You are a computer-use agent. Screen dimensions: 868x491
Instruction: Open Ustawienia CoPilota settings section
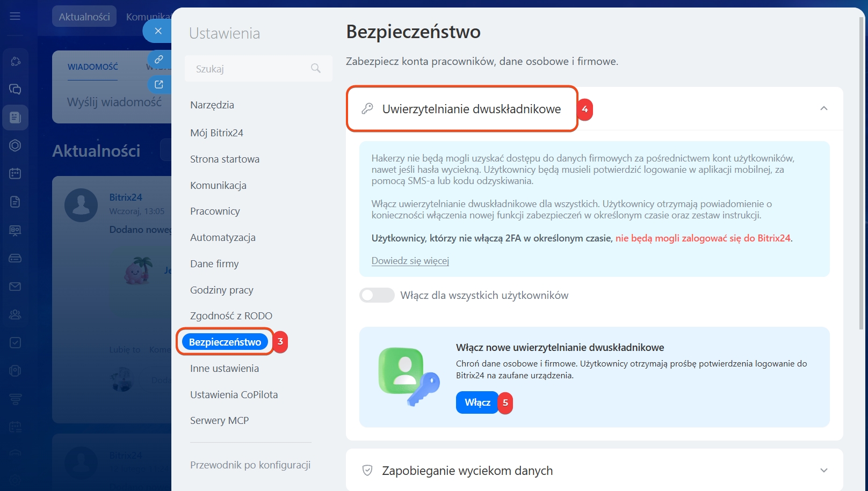click(234, 394)
